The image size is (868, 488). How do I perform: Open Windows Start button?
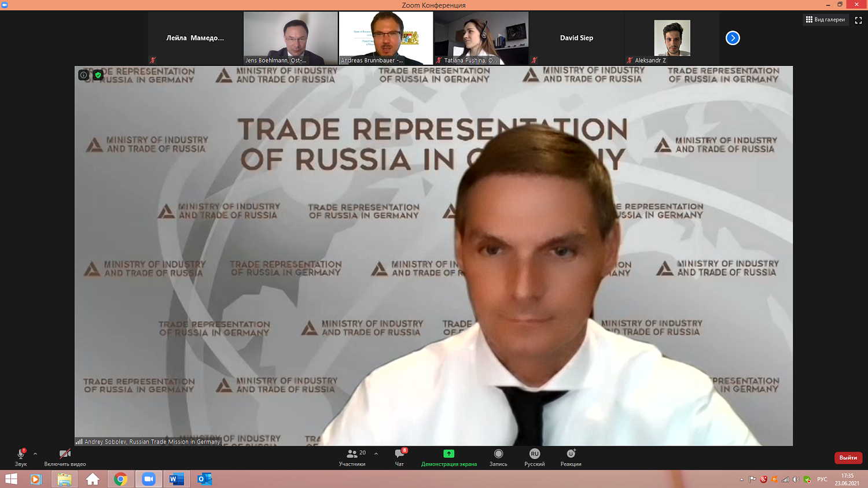[11, 479]
